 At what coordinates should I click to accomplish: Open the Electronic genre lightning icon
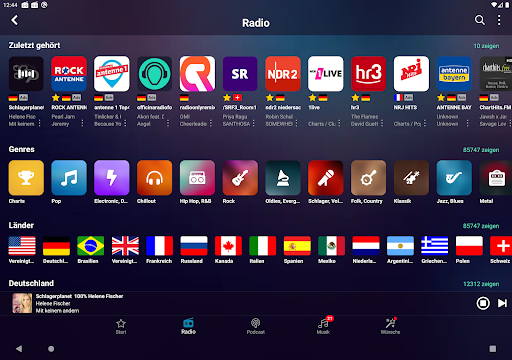coord(112,178)
